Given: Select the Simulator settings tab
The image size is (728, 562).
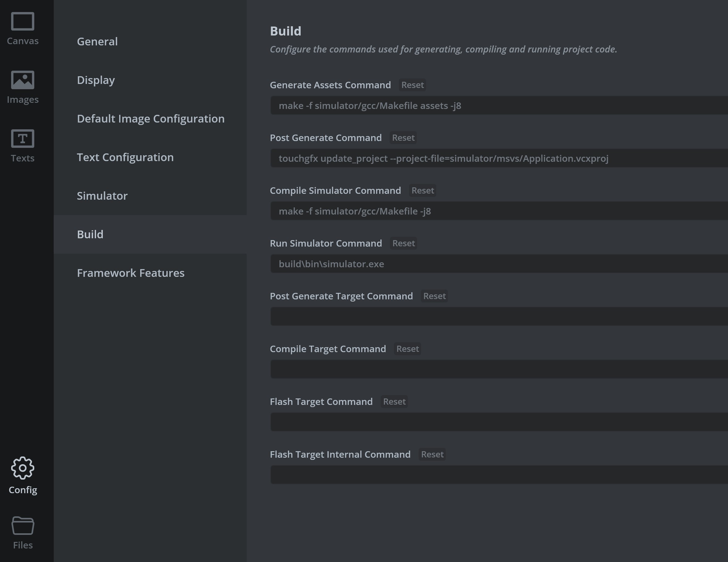Looking at the screenshot, I should (102, 196).
